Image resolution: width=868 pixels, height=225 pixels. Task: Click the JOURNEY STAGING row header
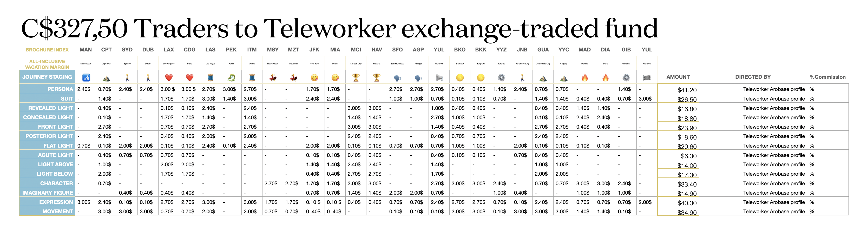[47, 77]
